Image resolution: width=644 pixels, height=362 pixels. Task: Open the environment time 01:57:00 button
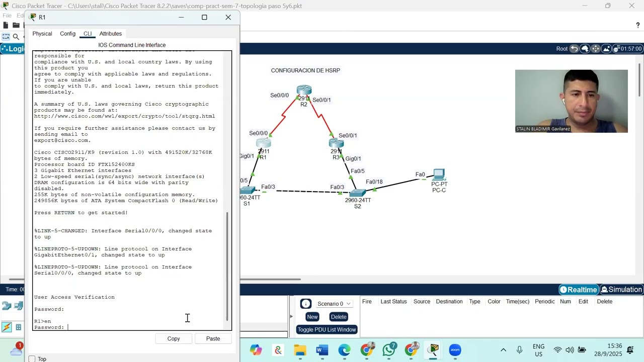coord(627,49)
